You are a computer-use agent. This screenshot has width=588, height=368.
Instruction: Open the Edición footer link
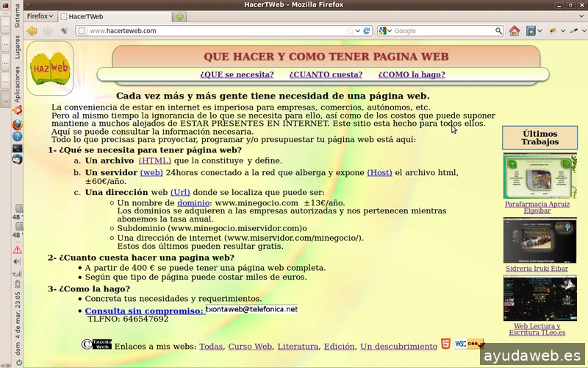(340, 346)
